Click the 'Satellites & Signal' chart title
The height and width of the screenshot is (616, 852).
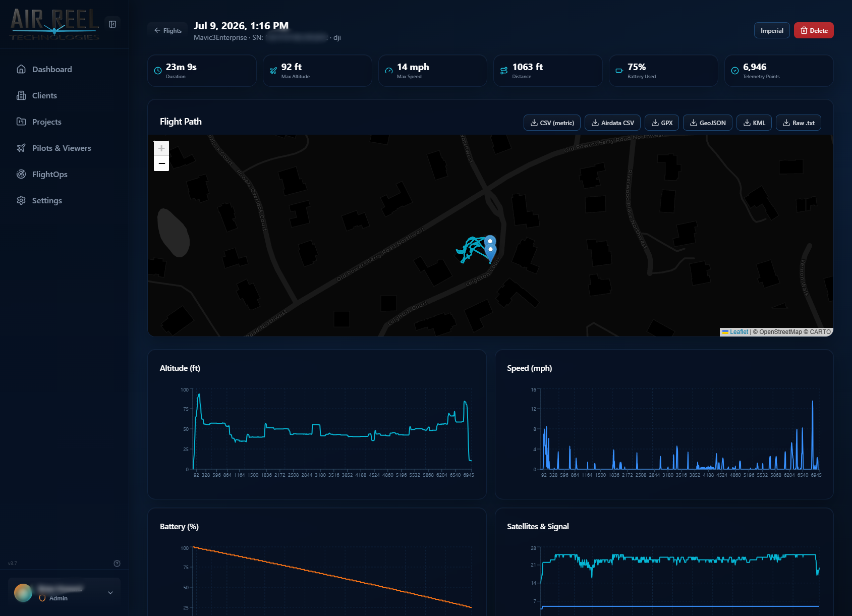[x=538, y=527]
